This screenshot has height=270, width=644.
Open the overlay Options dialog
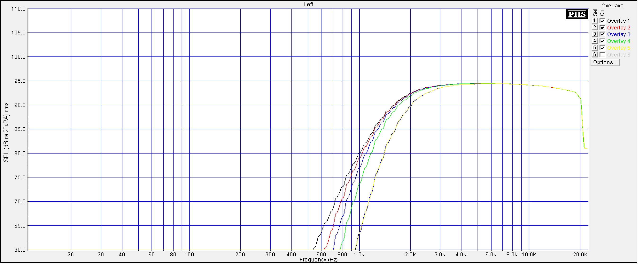[605, 62]
